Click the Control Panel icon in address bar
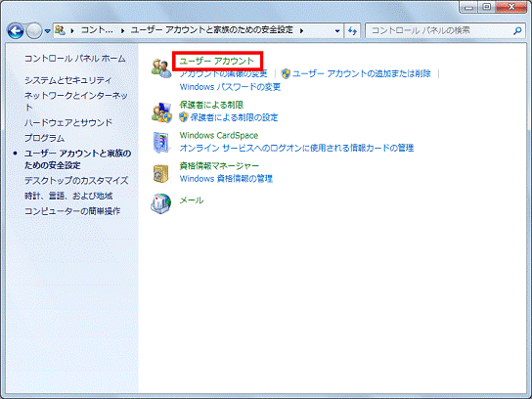Viewport: 532px width, 399px height. 60,30
